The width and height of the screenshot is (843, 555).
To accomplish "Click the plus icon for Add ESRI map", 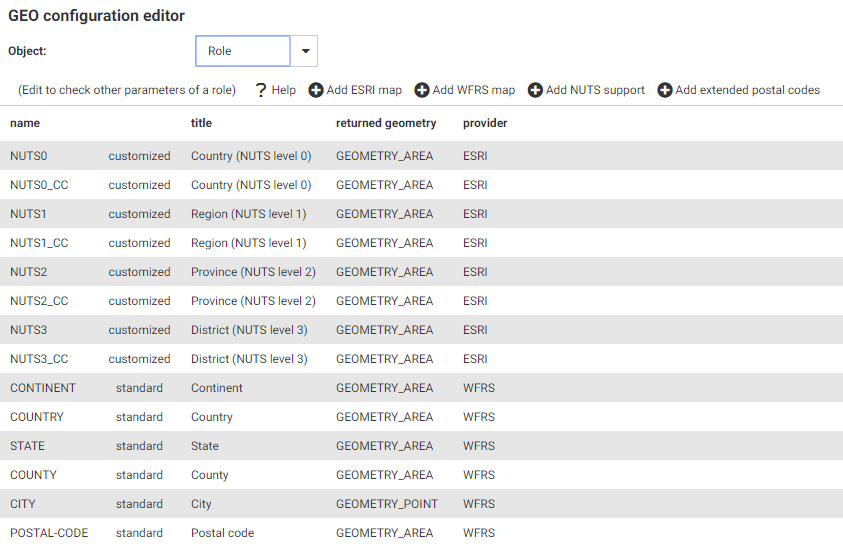I will pos(316,90).
